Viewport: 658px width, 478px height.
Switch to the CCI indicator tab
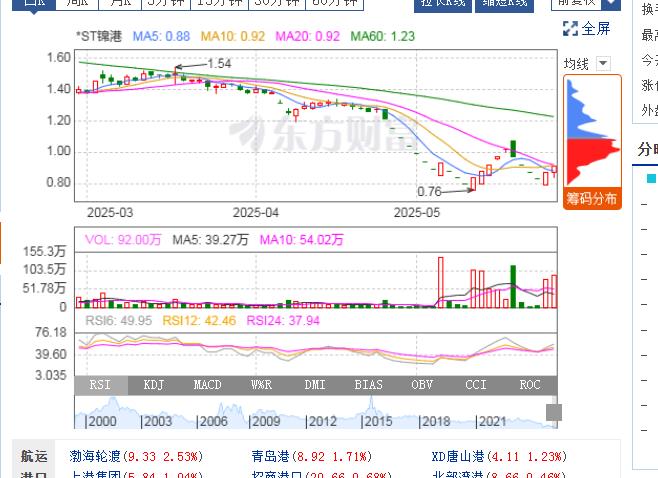tap(476, 385)
